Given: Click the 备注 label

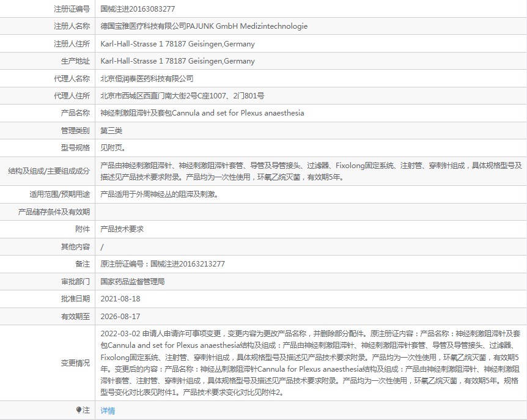Looking at the screenshot, I should pyautogui.click(x=83, y=263).
